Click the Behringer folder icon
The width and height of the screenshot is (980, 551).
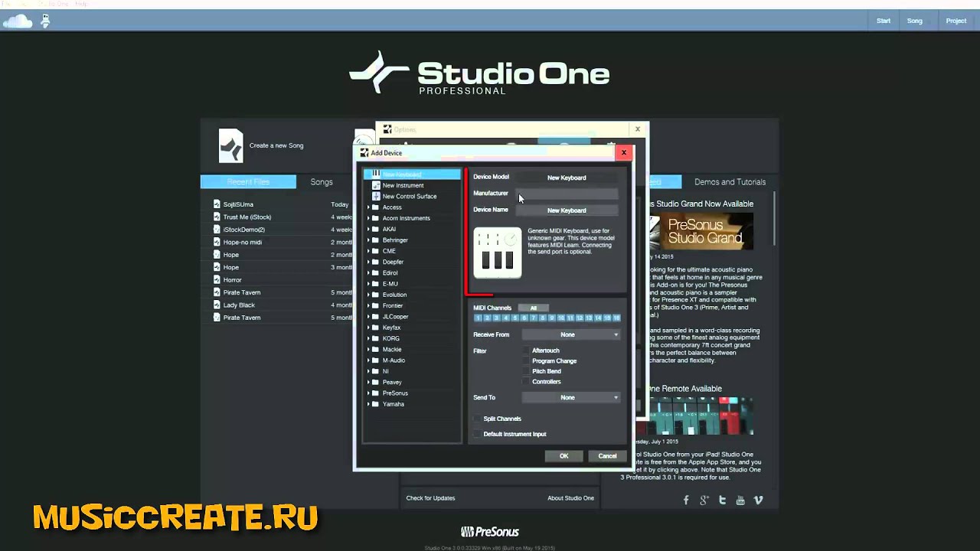point(375,240)
